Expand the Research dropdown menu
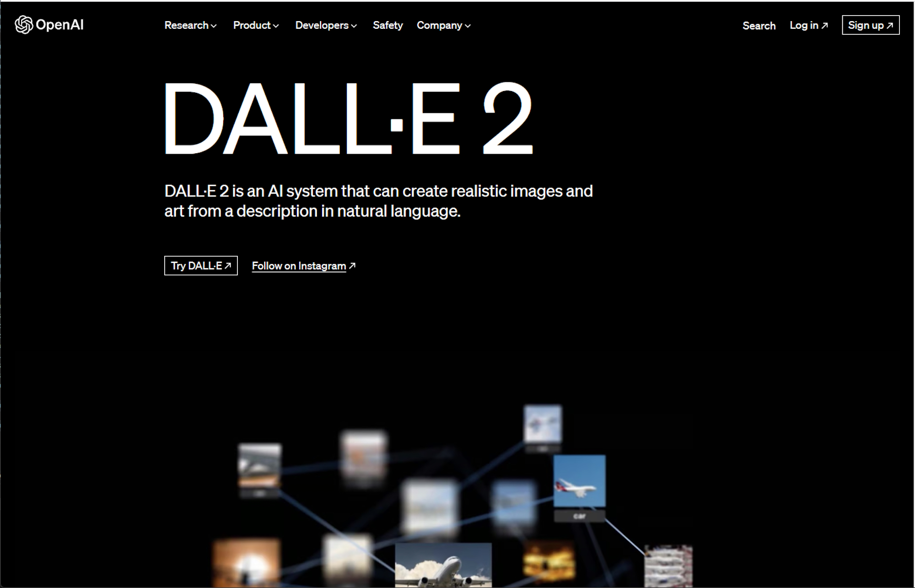 (190, 25)
